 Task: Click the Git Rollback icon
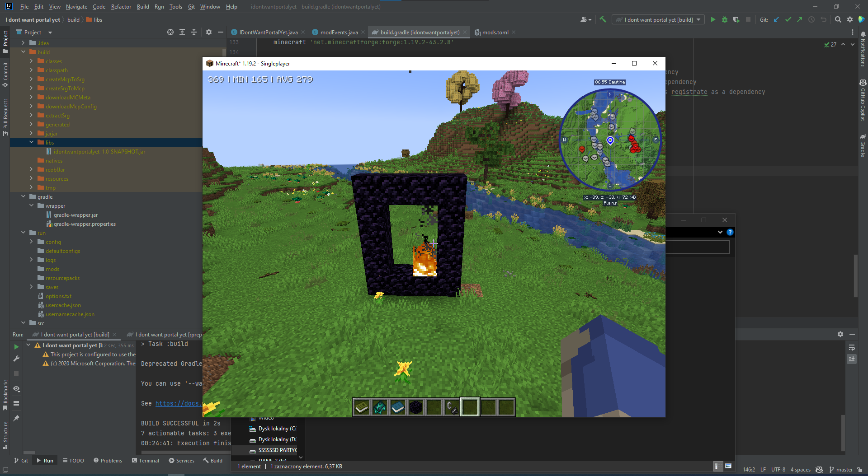(x=823, y=19)
